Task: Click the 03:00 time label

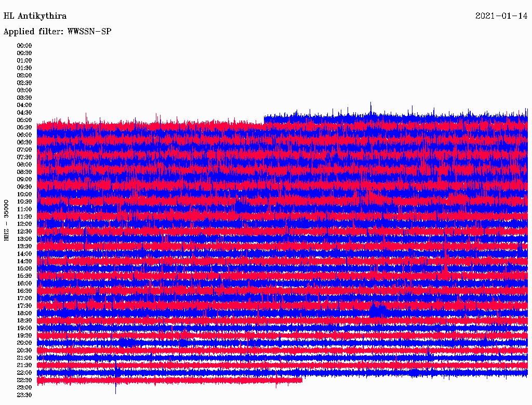Action: 24,90
